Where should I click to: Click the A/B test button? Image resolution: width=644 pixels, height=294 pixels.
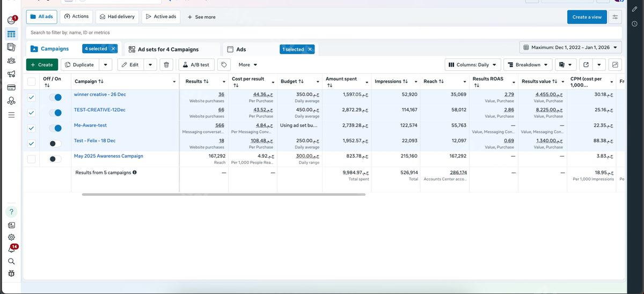(196, 65)
